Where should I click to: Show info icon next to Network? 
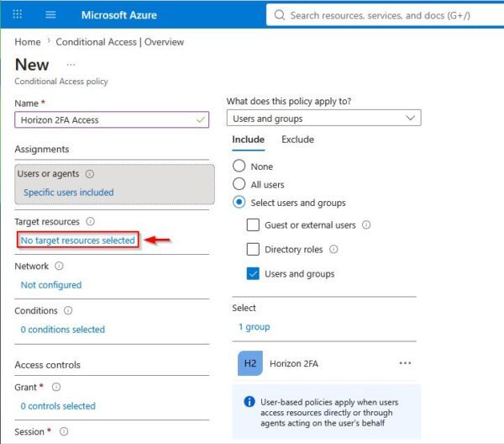tap(59, 266)
